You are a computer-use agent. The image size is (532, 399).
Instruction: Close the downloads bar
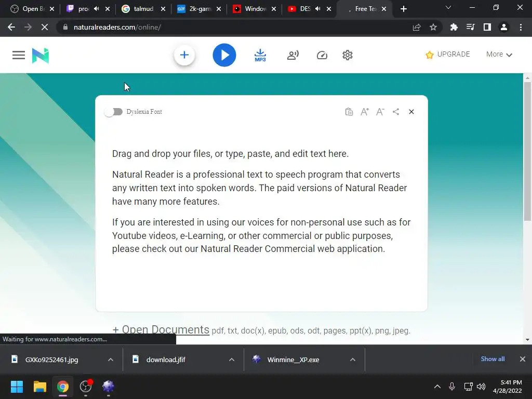(x=523, y=359)
